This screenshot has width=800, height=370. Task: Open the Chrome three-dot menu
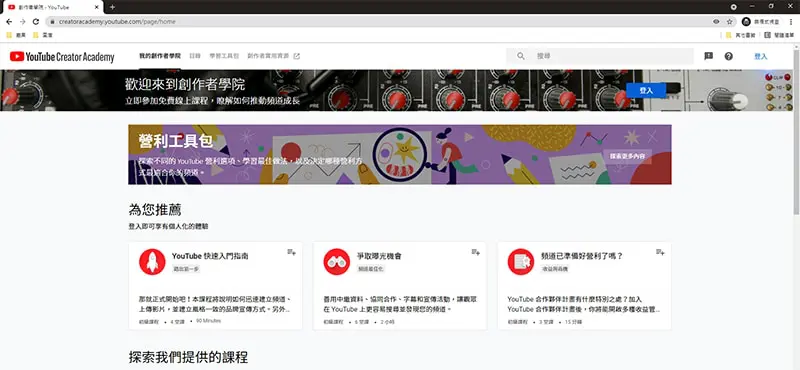coord(791,21)
